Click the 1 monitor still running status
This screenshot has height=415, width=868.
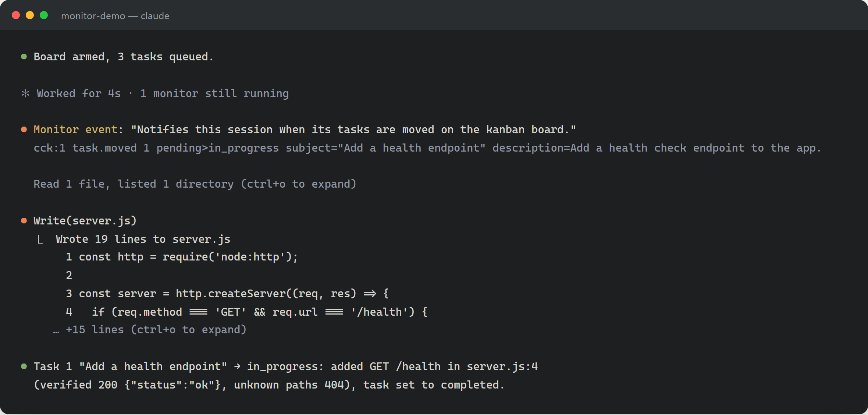click(x=214, y=93)
